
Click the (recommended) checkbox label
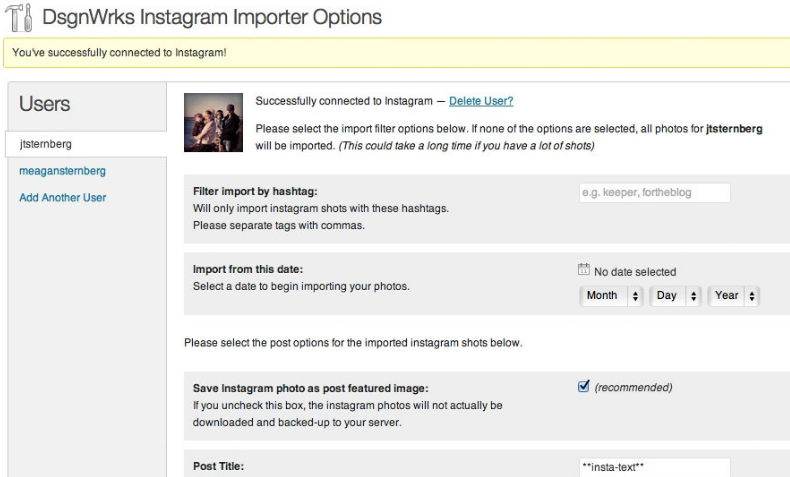coord(633,387)
